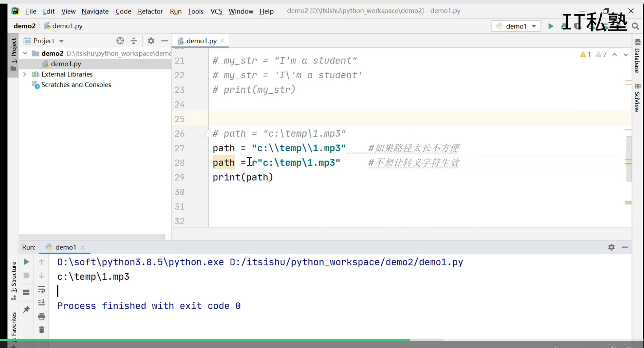Image resolution: width=644 pixels, height=348 pixels.
Task: Open Search Everywhere magnifier icon
Action: (635, 26)
